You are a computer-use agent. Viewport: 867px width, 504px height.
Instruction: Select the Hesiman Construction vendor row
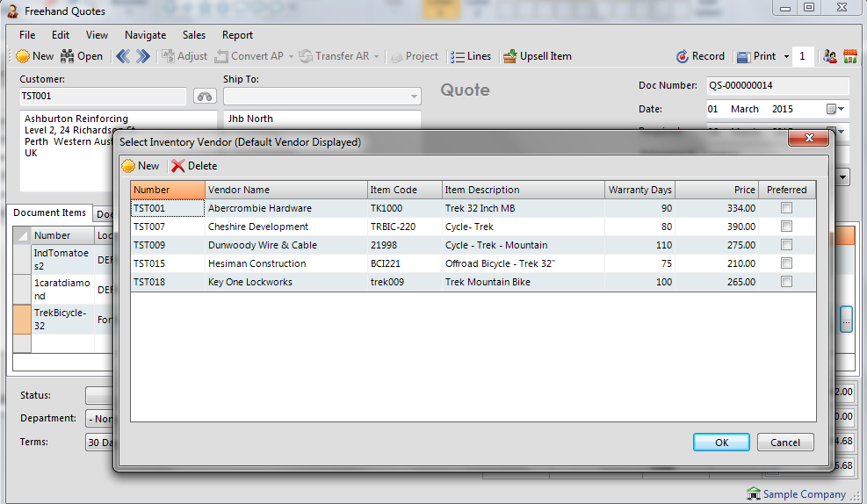256,263
